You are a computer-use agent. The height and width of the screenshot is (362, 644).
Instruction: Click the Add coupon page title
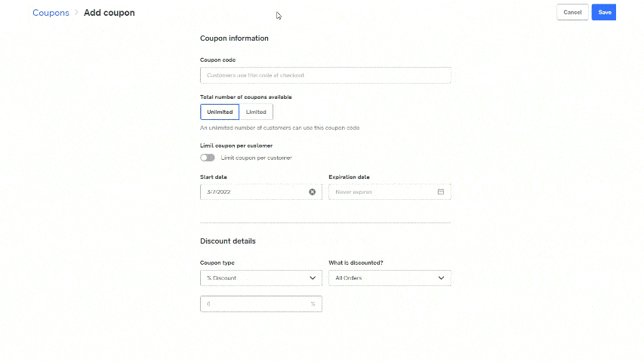[109, 13]
